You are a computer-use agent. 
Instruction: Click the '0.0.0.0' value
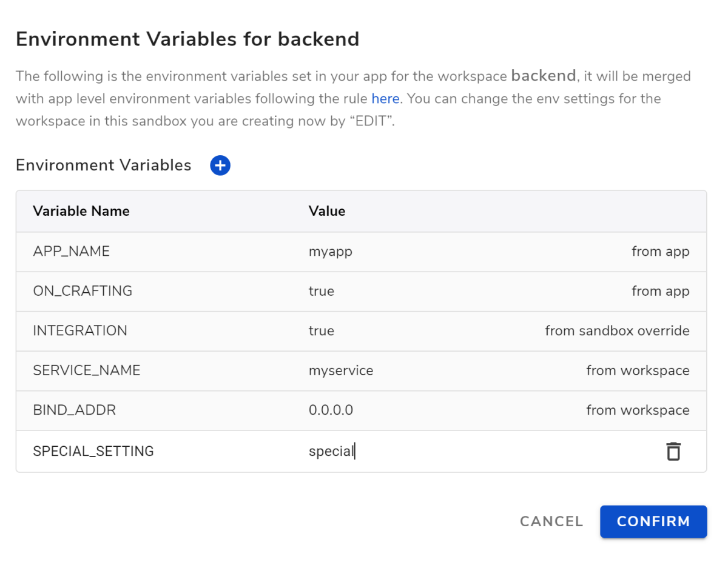(331, 410)
